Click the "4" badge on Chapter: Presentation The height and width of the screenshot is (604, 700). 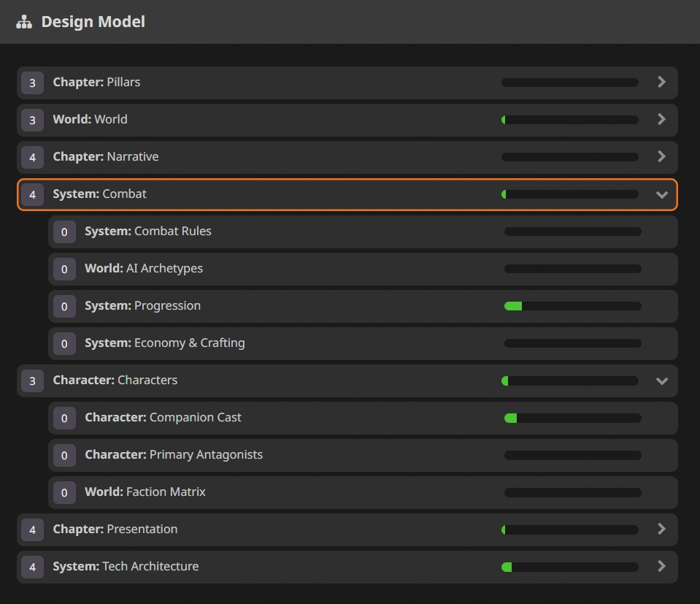click(x=32, y=530)
